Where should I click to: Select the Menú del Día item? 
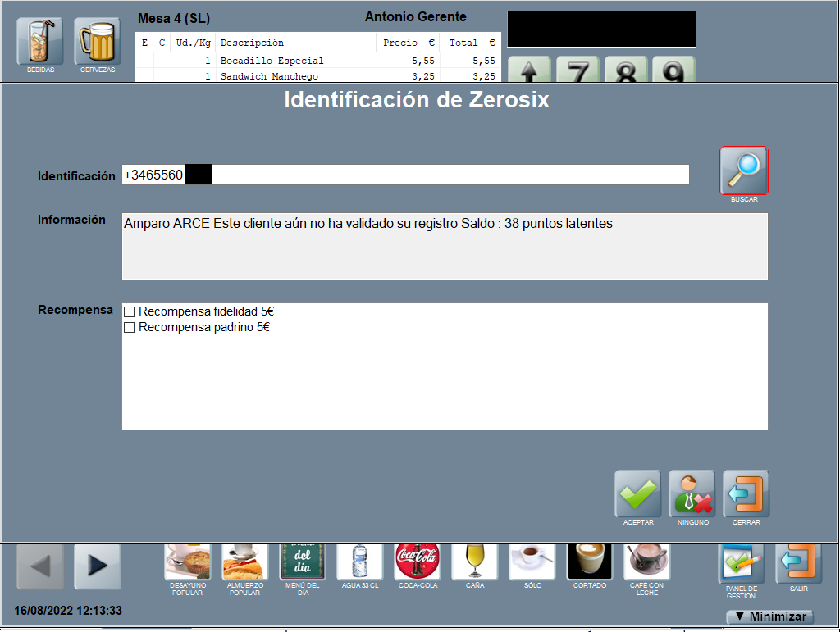click(302, 562)
